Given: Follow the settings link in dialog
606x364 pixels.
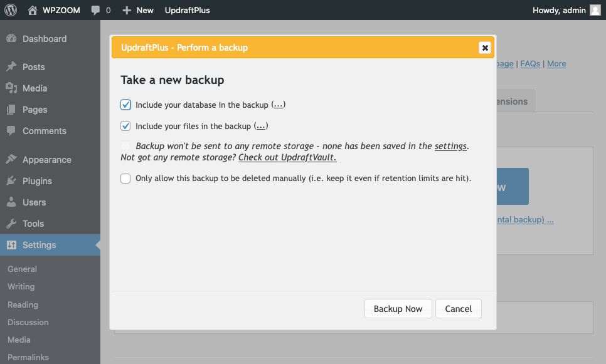Looking at the screenshot, I should click(450, 146).
